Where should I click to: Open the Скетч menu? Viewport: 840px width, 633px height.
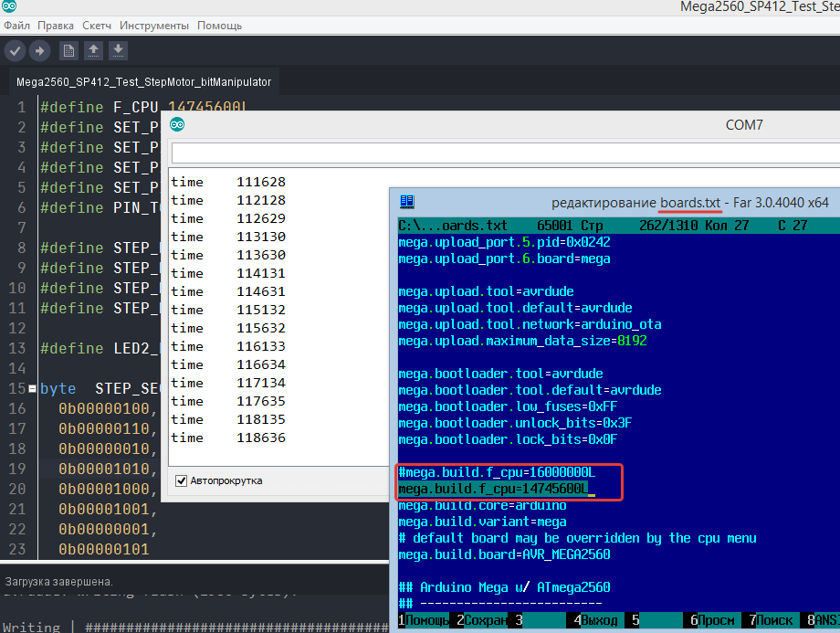coord(97,26)
